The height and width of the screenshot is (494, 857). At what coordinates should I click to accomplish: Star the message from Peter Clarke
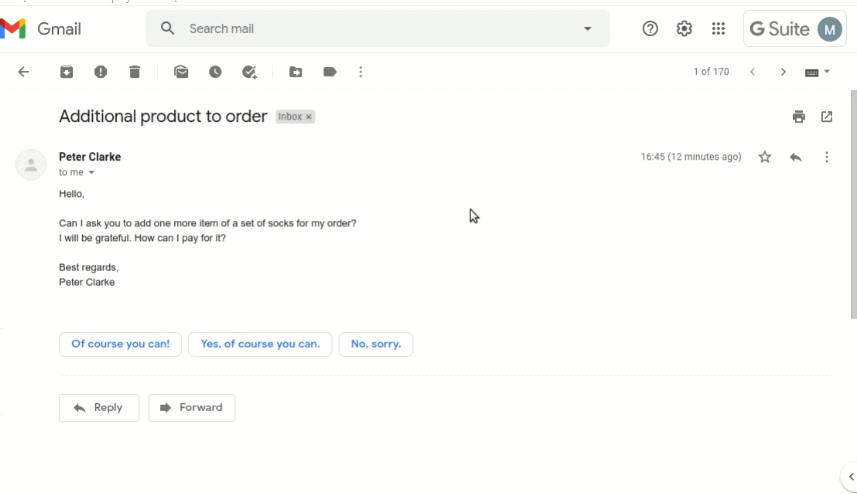click(x=765, y=157)
